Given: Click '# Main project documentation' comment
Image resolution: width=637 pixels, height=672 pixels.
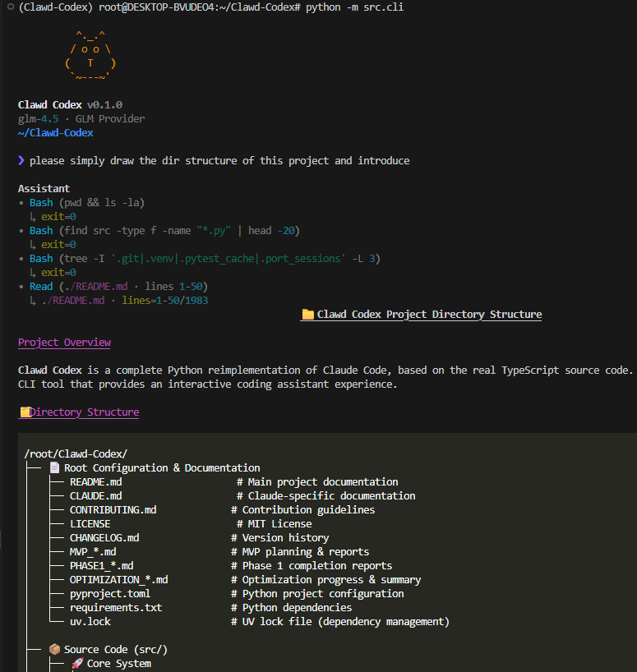Looking at the screenshot, I should coord(317,481).
